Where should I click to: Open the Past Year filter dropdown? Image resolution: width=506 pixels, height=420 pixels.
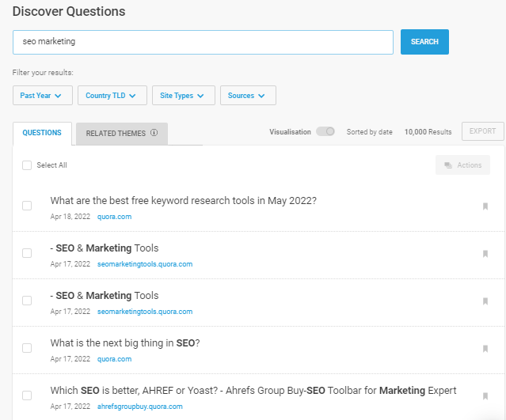(43, 96)
